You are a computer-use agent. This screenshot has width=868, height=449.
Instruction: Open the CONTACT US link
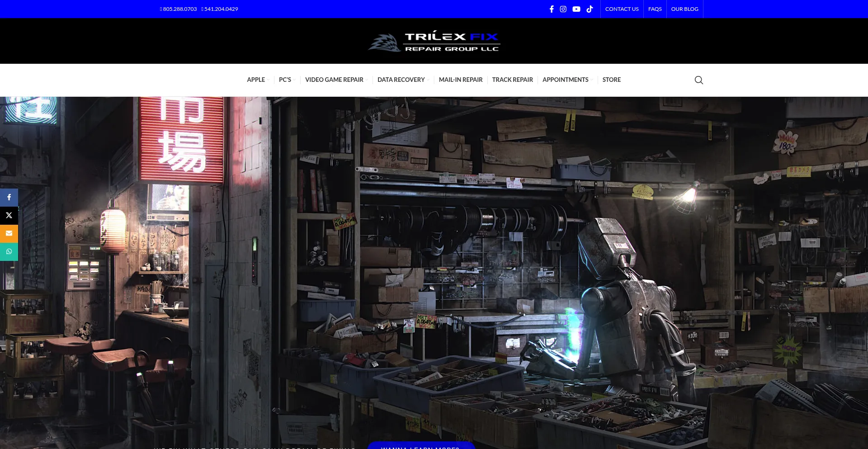[x=622, y=9]
